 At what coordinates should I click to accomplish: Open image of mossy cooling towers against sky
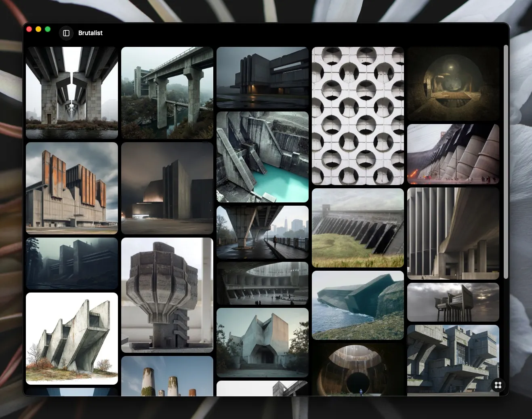[167, 376]
